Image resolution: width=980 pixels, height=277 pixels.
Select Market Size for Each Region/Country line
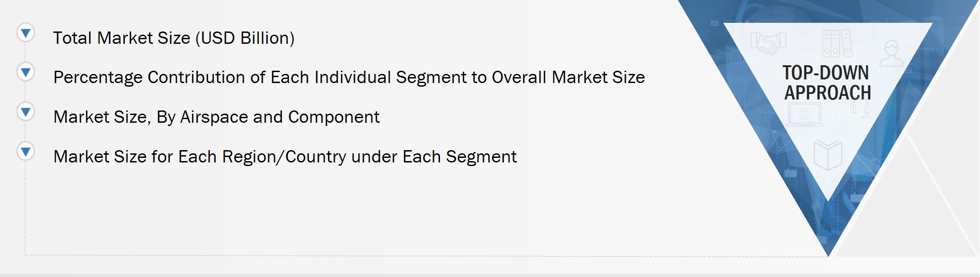click(285, 157)
